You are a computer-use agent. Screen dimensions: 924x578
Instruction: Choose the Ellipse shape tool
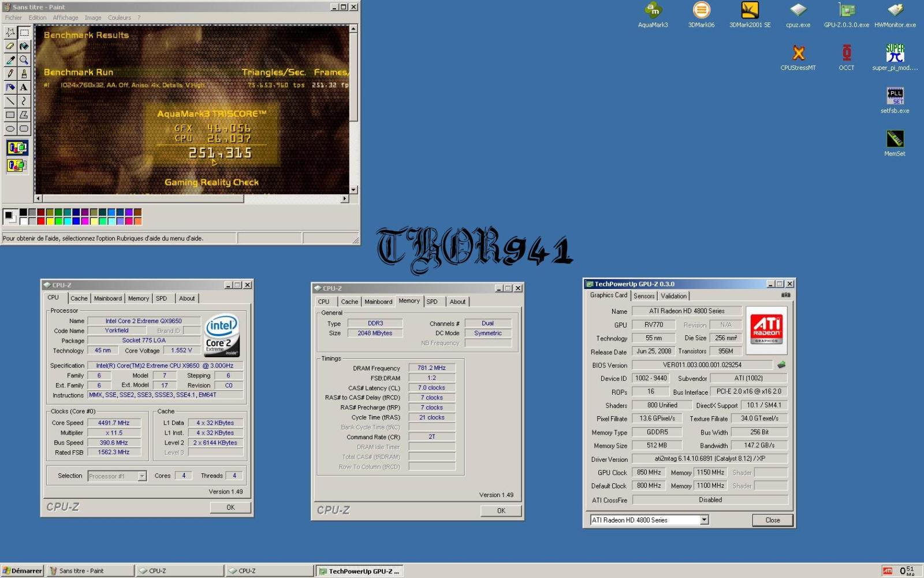[10, 129]
